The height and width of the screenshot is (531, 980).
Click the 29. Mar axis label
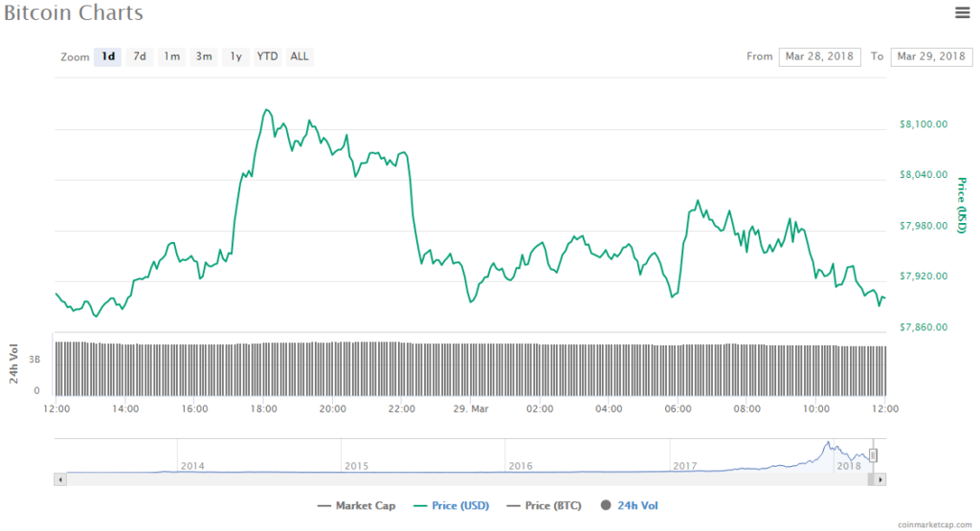(x=471, y=409)
